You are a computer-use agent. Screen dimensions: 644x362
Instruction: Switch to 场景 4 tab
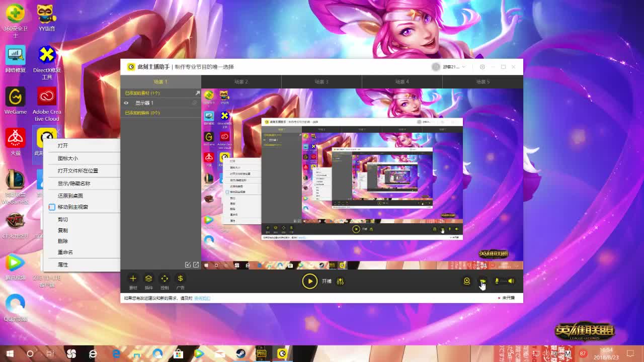coord(402,81)
